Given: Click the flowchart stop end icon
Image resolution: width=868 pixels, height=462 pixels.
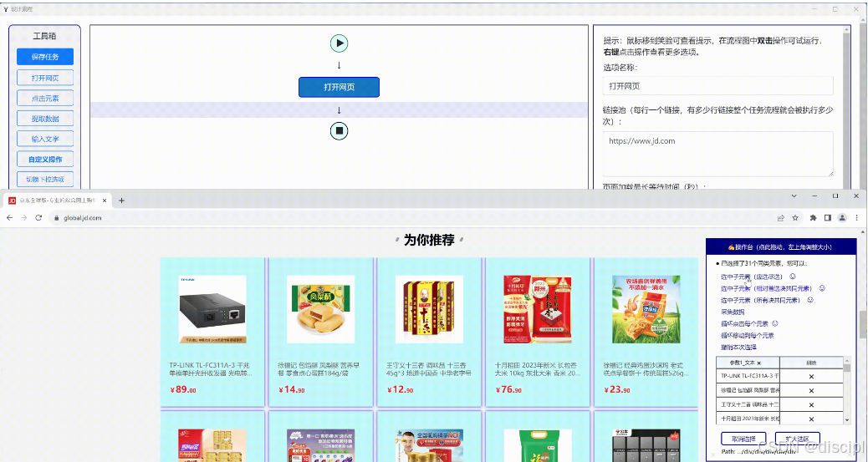Looking at the screenshot, I should (x=339, y=131).
